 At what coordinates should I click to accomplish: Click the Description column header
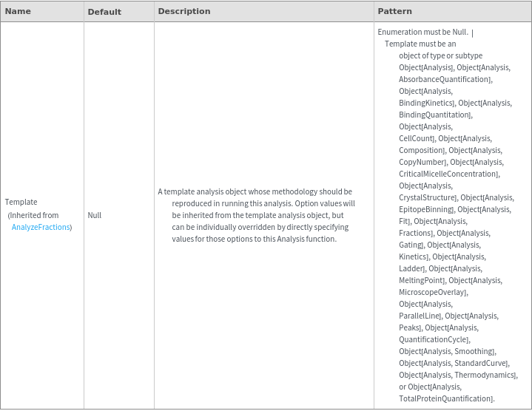point(184,12)
